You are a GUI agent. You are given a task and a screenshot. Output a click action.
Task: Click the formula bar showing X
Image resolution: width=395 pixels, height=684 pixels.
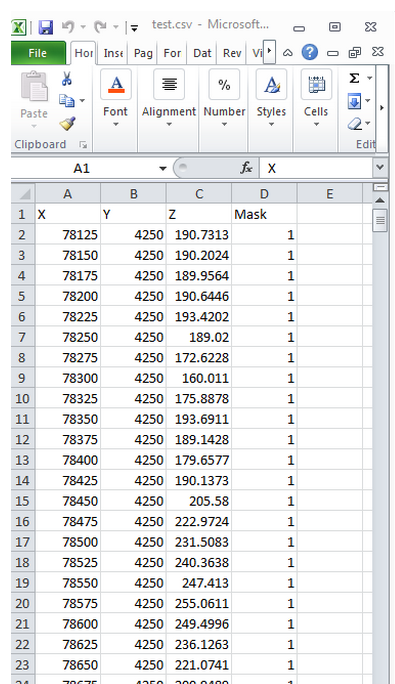(x=316, y=168)
